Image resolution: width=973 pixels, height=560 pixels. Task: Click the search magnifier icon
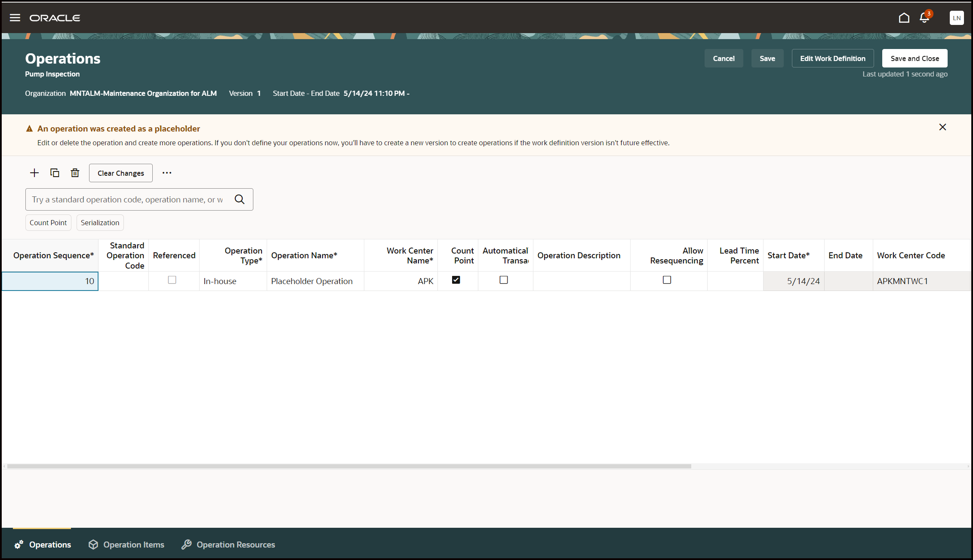[240, 199]
